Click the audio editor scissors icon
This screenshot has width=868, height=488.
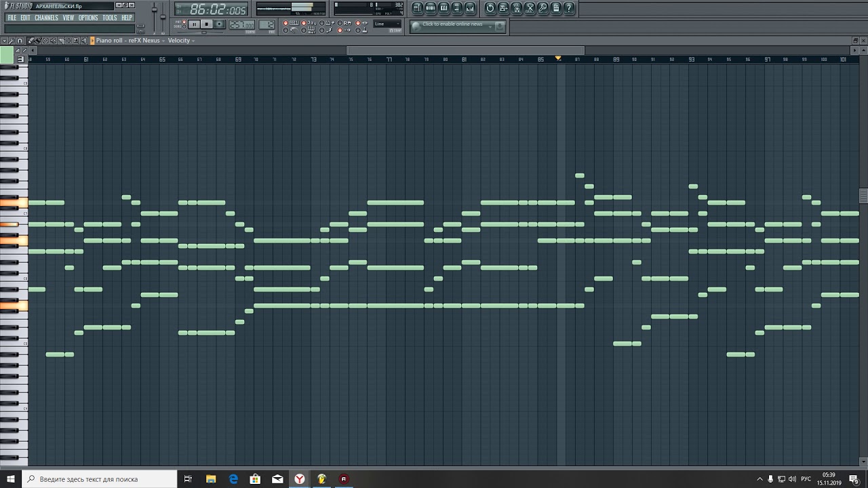(x=530, y=8)
